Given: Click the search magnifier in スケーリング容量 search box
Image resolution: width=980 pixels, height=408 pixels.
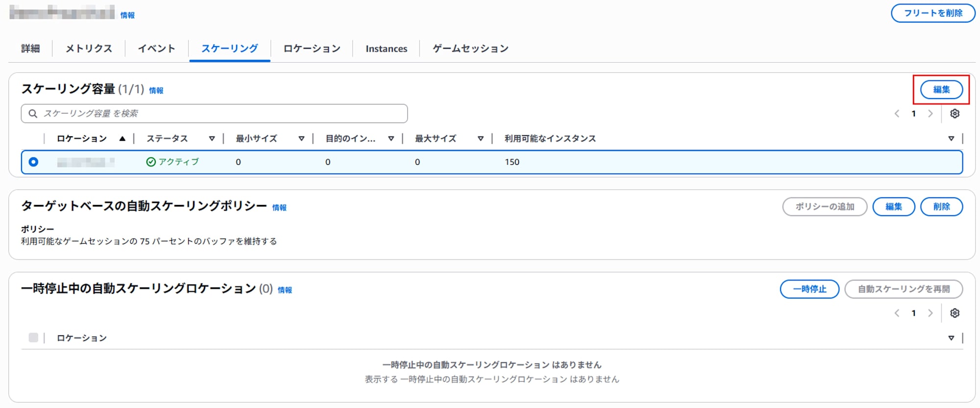Looking at the screenshot, I should pyautogui.click(x=33, y=114).
